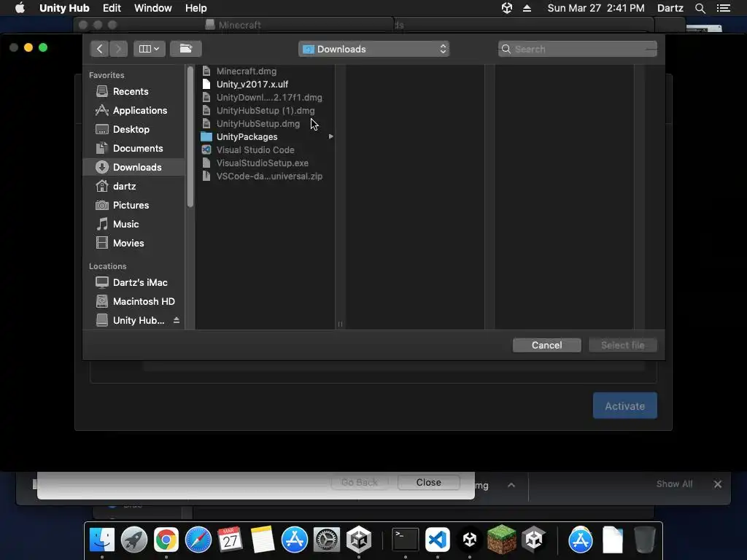This screenshot has width=747, height=560.
Task: Select the UnityHubSetup.dmg file
Action: tap(265, 124)
